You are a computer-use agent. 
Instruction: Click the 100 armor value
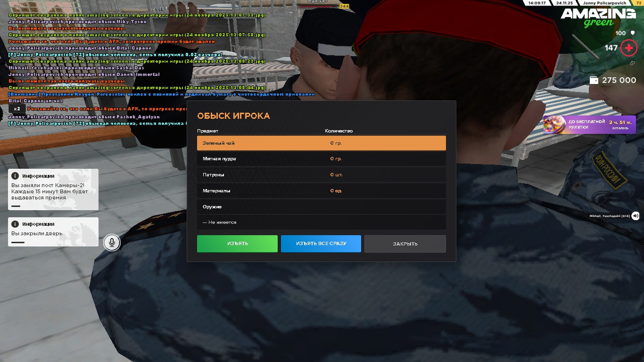pos(621,33)
